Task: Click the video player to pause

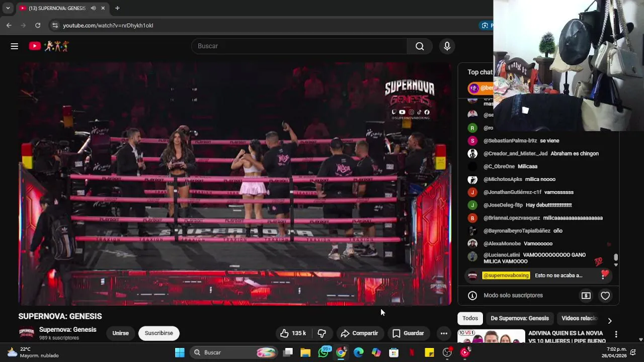Action: 235,184
